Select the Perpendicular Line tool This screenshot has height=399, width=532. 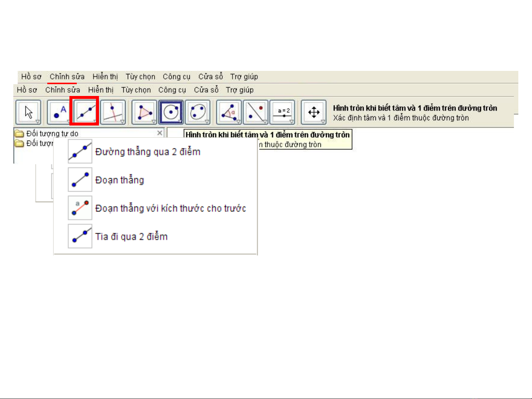click(x=113, y=112)
